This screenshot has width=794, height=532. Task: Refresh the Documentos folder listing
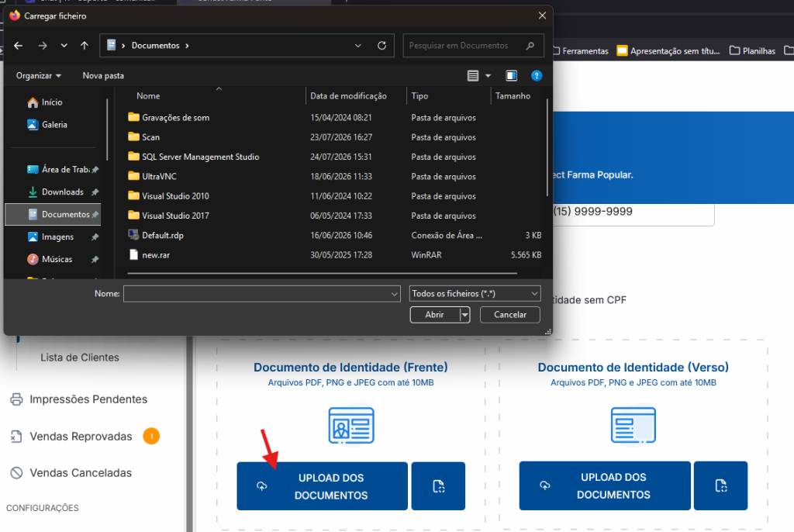(x=381, y=46)
